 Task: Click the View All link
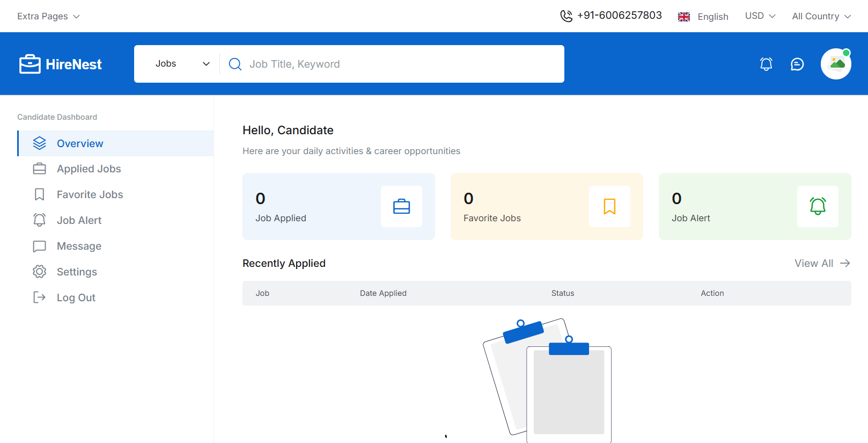822,263
